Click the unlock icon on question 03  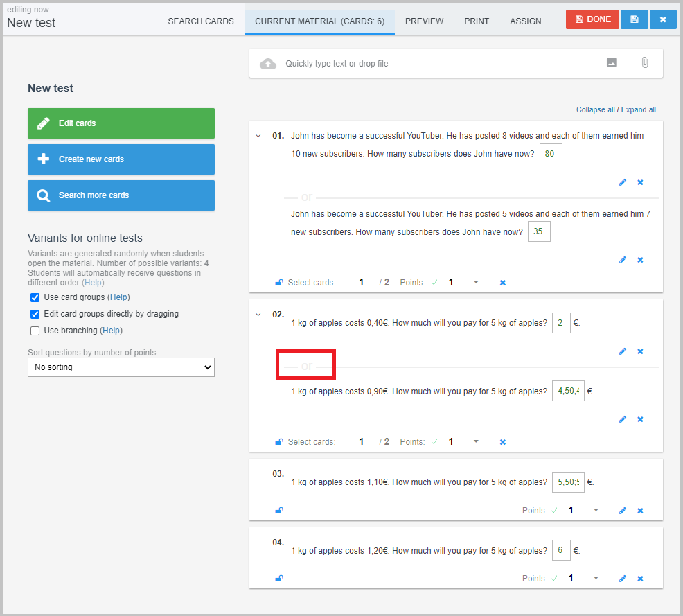pyautogui.click(x=279, y=510)
